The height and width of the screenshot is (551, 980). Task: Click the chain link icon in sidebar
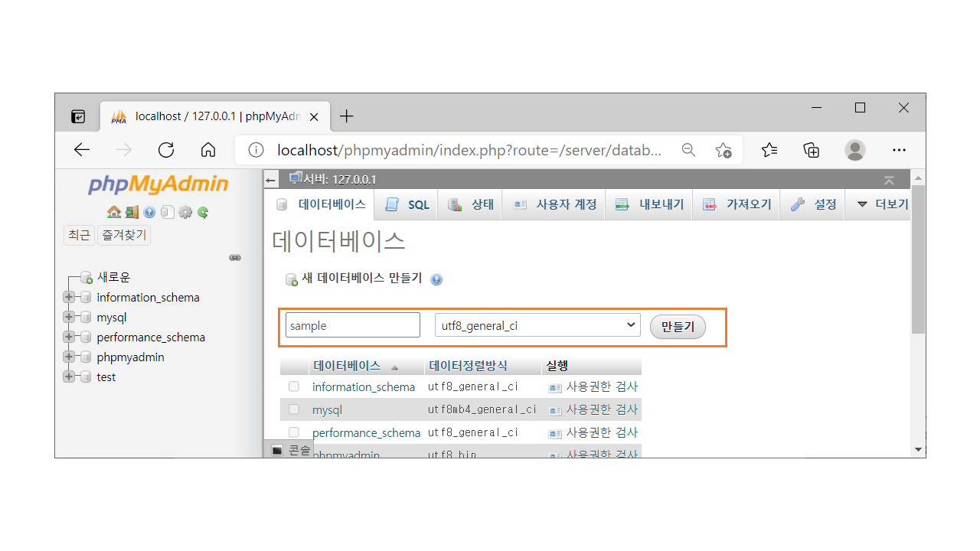235,258
